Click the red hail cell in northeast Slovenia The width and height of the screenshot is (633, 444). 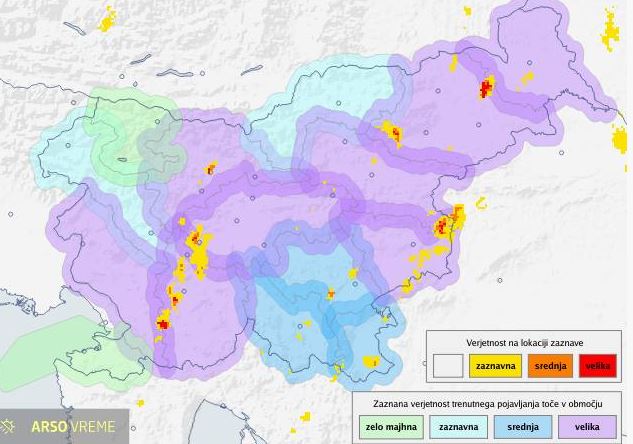(x=487, y=87)
